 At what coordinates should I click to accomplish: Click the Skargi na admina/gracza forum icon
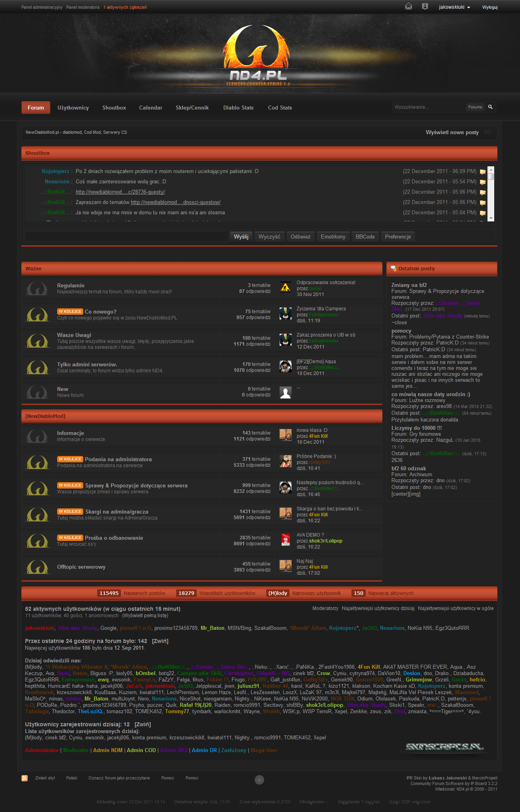click(37, 515)
